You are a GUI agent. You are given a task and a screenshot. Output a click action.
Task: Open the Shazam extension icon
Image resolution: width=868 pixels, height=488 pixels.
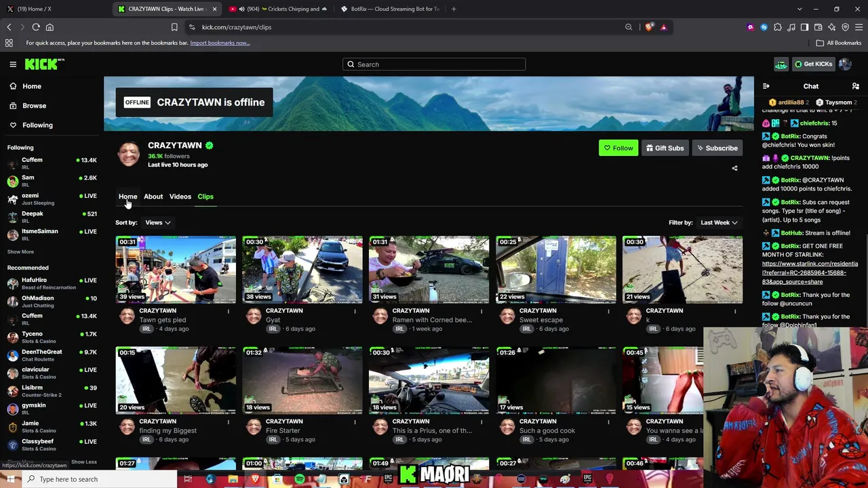click(x=764, y=27)
